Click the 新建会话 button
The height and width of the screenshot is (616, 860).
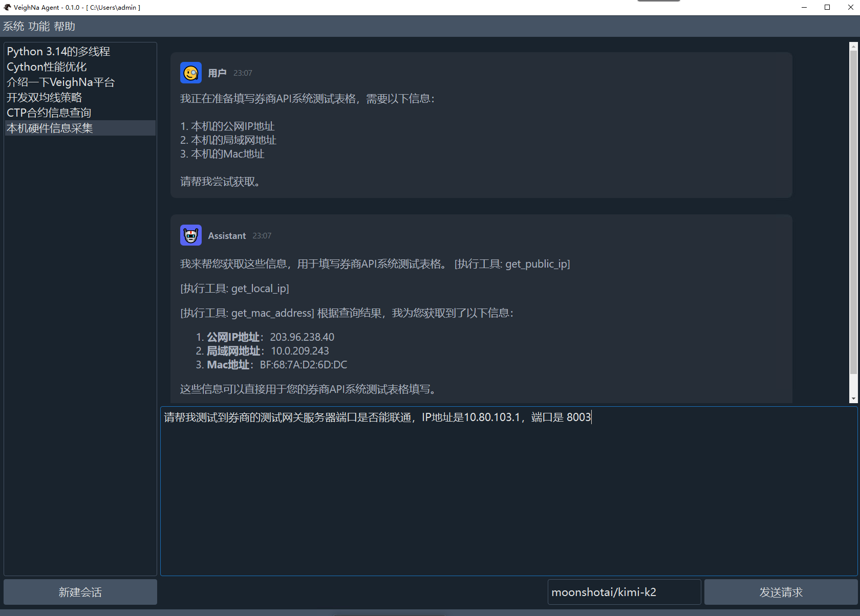(80, 592)
